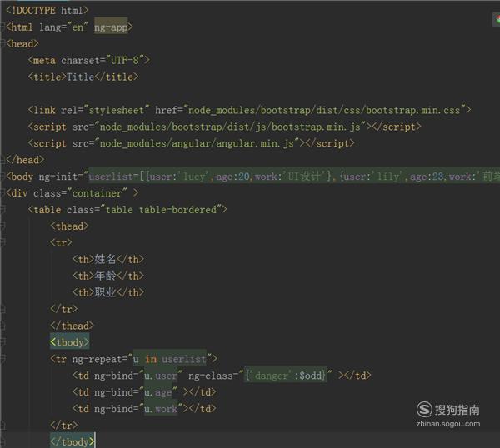Click the <head> opening tag

click(22, 43)
